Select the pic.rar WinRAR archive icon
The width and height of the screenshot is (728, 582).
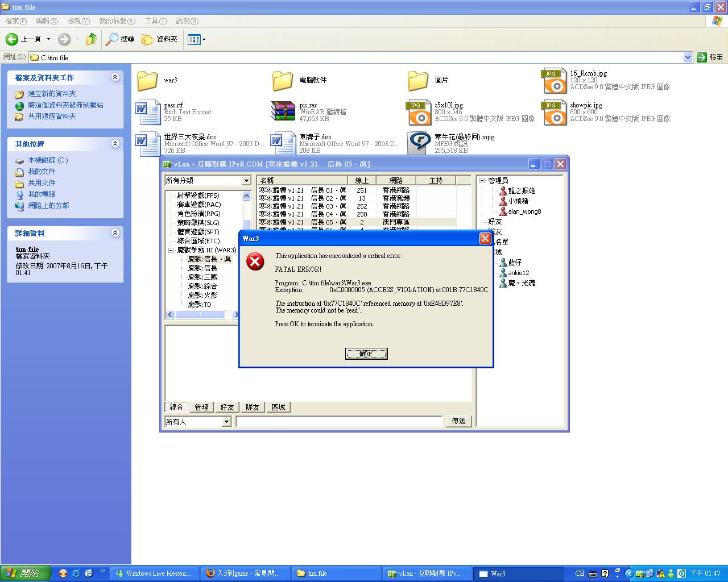tap(283, 112)
